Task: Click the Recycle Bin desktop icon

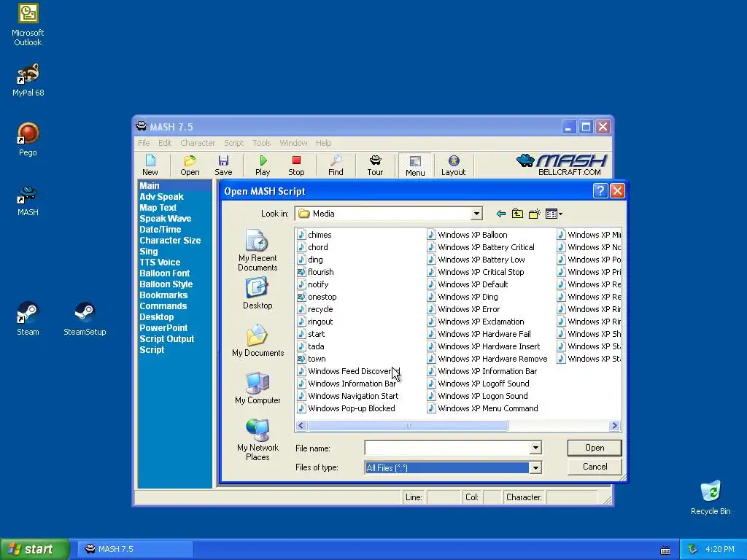Action: tap(711, 498)
